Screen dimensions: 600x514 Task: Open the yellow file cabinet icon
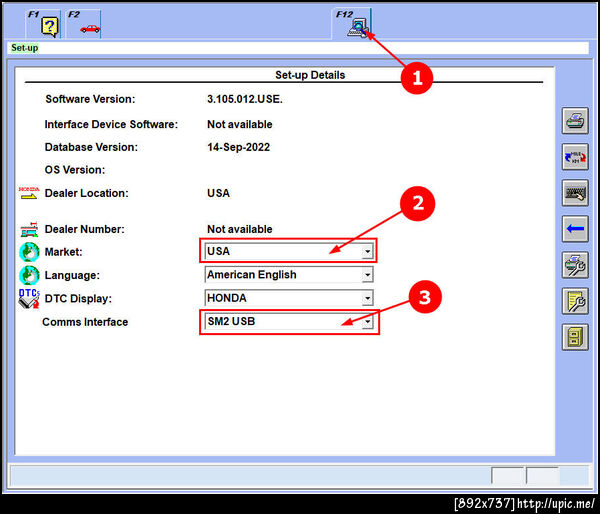click(x=575, y=337)
